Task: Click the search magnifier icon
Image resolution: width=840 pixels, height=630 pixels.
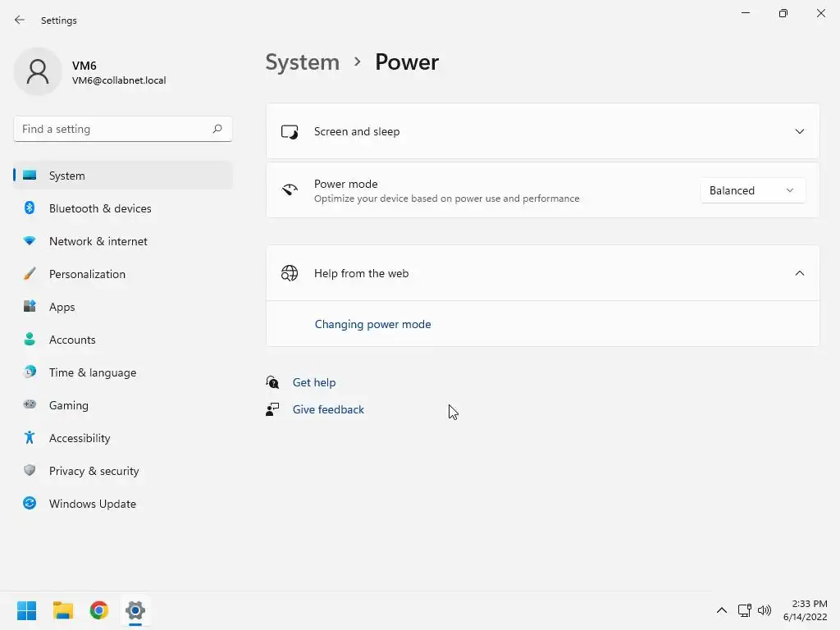Action: 217,129
